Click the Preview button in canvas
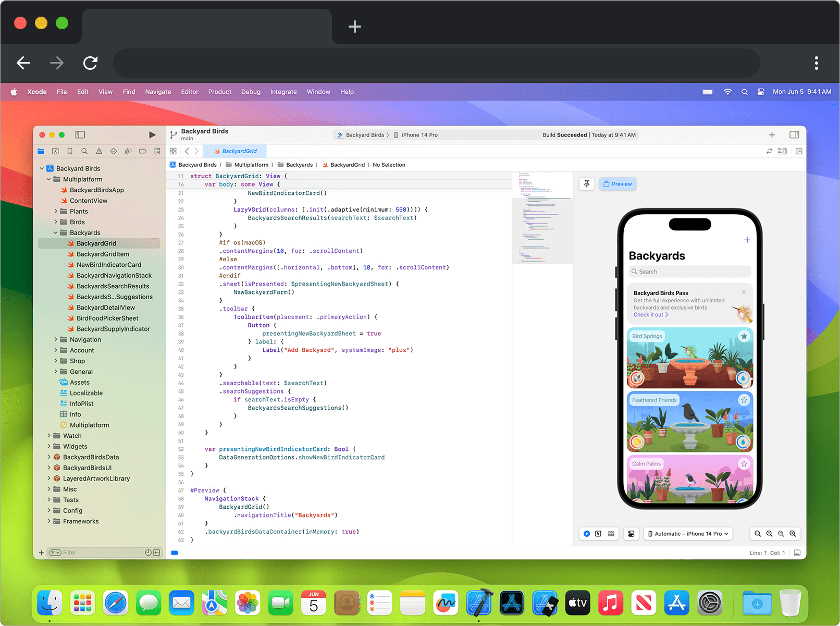Screen dimensions: 840x626 coord(617,184)
